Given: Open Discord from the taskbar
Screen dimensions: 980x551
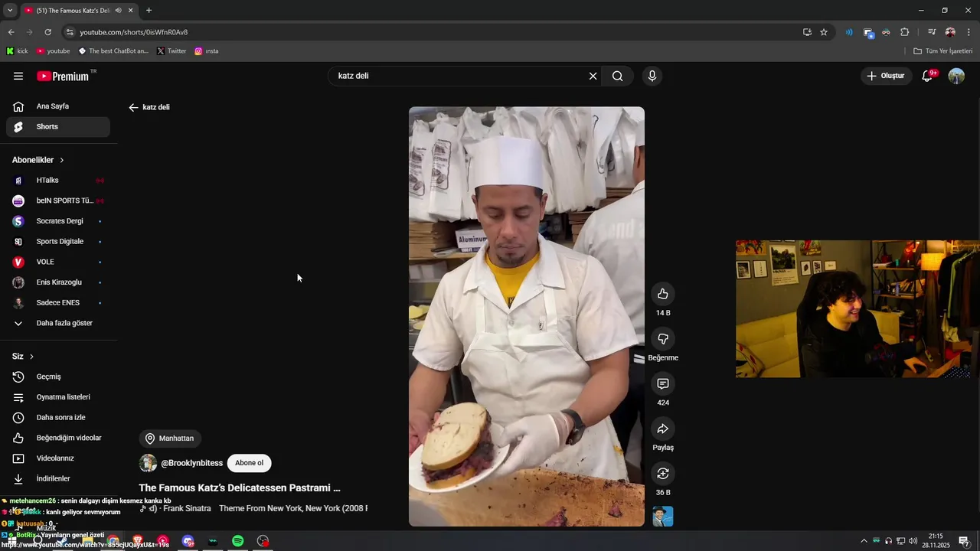Looking at the screenshot, I should coord(188,541).
